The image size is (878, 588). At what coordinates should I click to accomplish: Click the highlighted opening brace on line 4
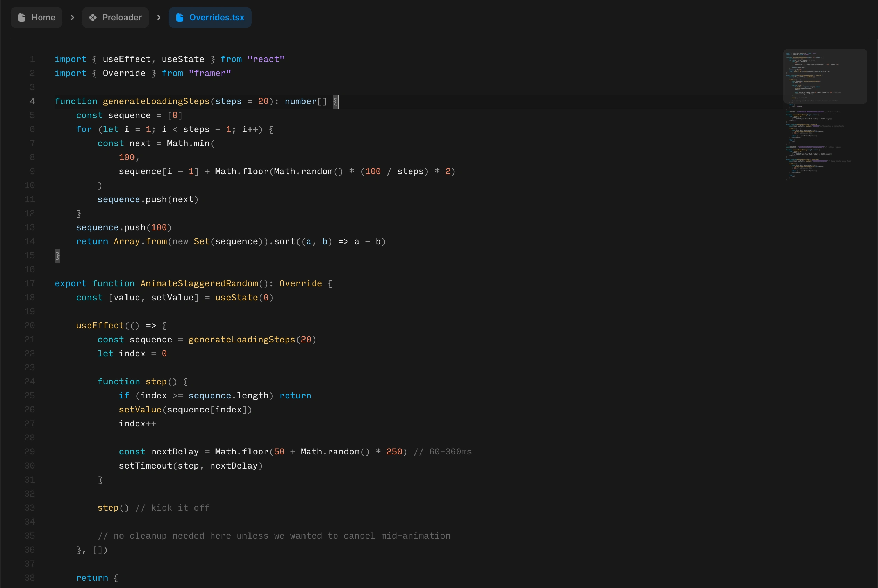click(335, 101)
